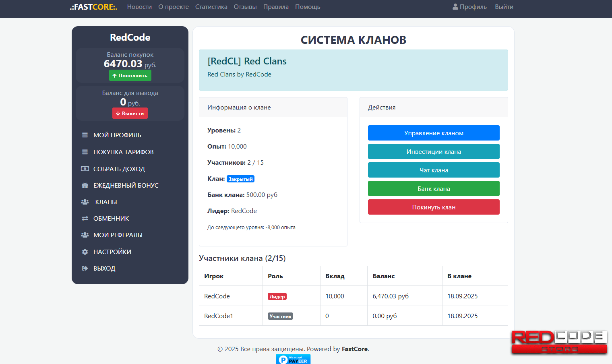Viewport: 612px width, 364px height.
Task: Click the sign-out icon beside Выход
Action: [85, 269]
